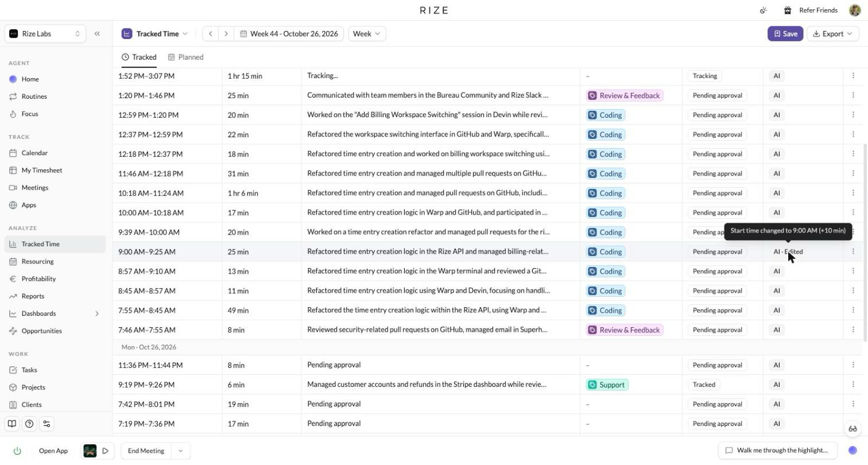Open the documentation book icon
Screen dimensions: 868x465
click(x=11, y=424)
